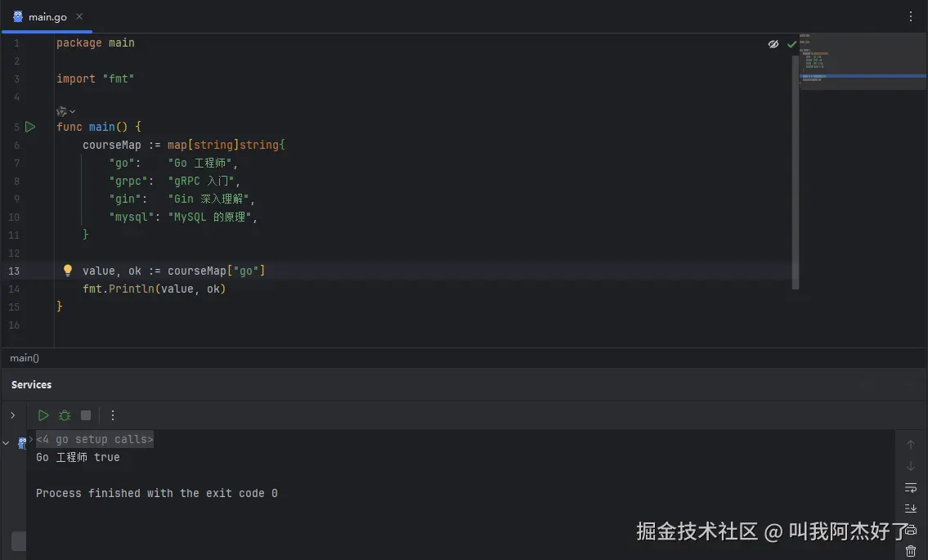The image size is (928, 560).
Task: Collapse the Go run configuration node
Action: pyautogui.click(x=7, y=443)
